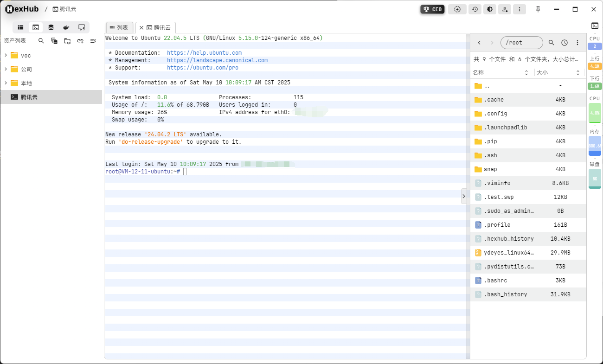This screenshot has height=364, width=603.
Task: Expand the voc folder
Action: tap(6, 55)
